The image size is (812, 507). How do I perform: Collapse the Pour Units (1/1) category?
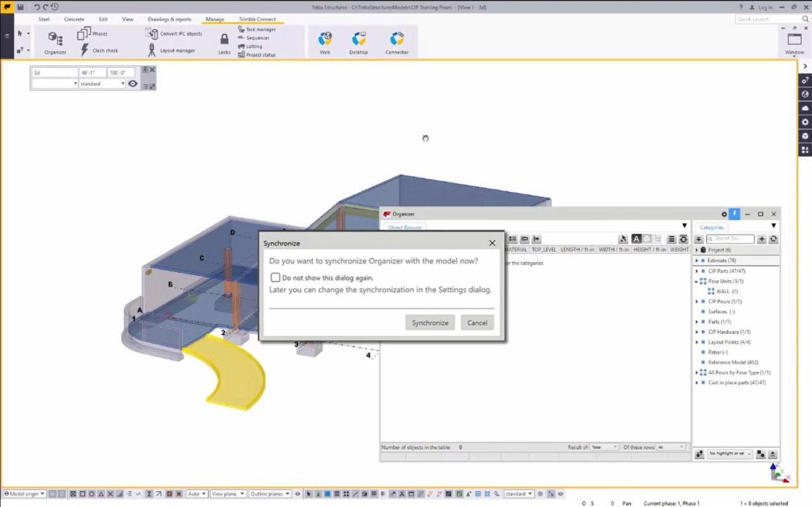point(697,281)
